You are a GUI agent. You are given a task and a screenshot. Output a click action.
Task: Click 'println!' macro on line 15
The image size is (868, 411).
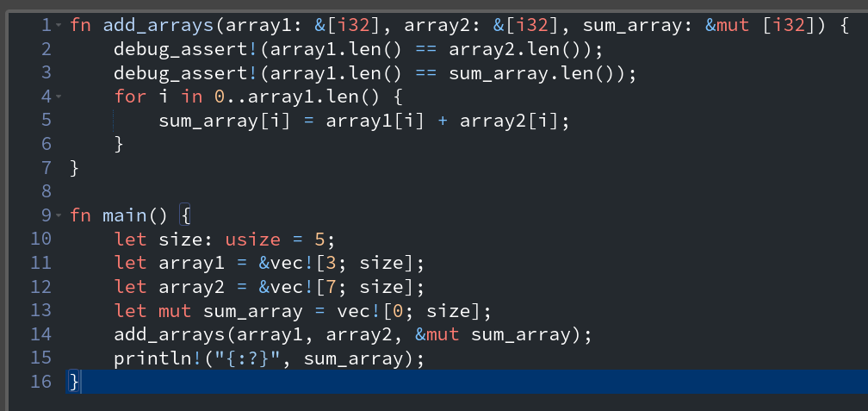point(158,359)
